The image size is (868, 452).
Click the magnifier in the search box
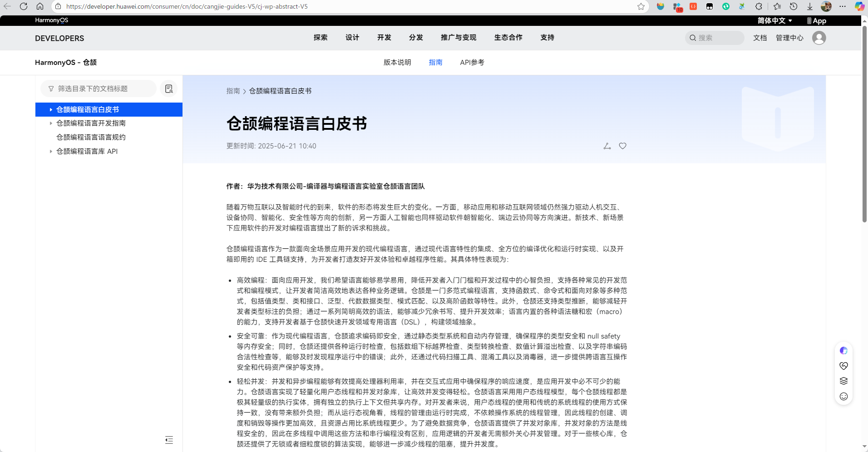[x=693, y=38]
